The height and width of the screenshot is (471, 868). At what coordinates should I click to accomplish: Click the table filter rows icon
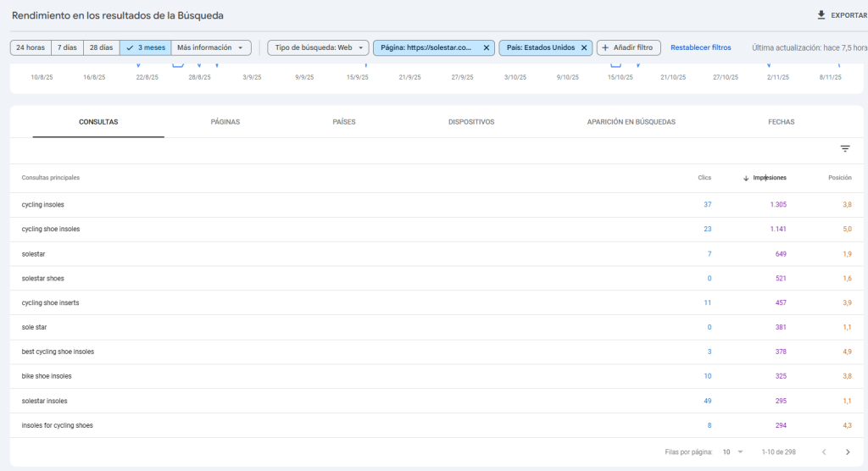pyautogui.click(x=844, y=149)
